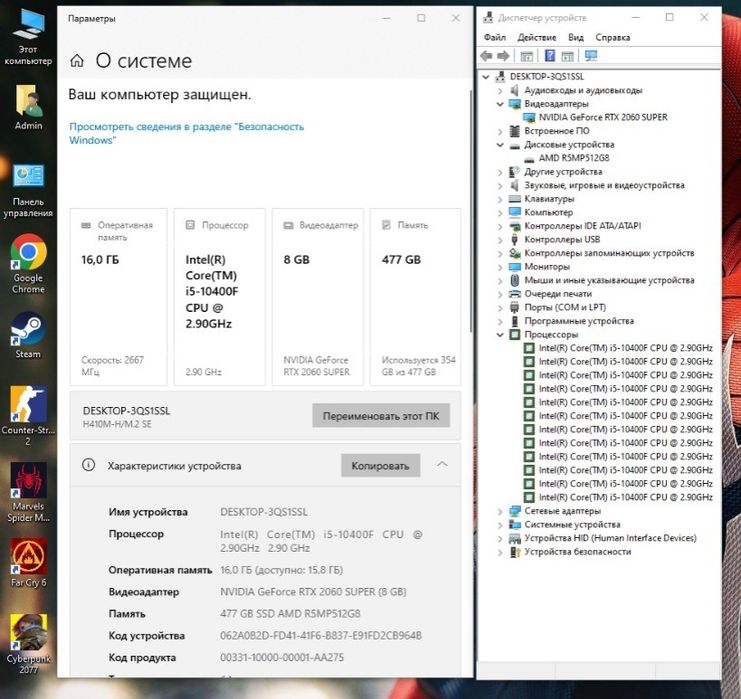Click the monitor scan-hardware toolbar icon
This screenshot has width=741, height=699.
tap(591, 56)
